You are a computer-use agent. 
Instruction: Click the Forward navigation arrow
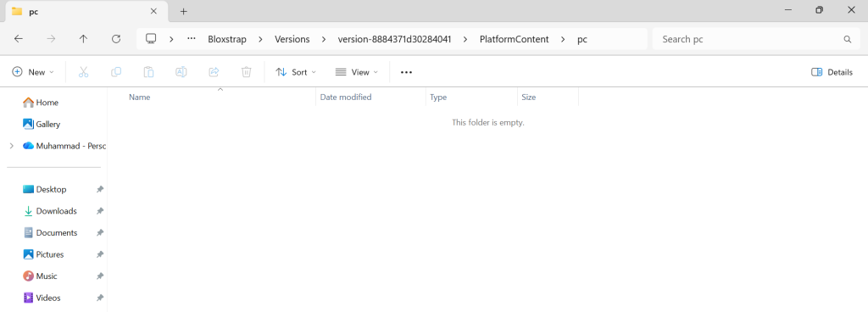(51, 39)
